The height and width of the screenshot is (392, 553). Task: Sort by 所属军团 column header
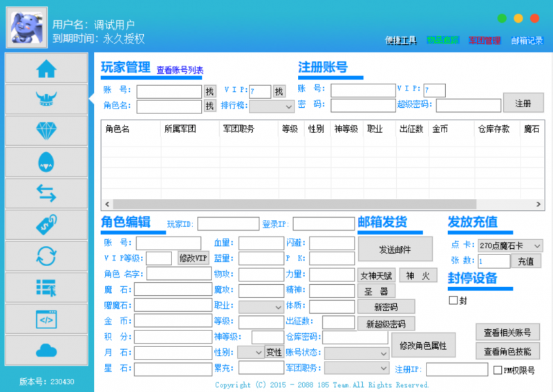[x=190, y=129]
